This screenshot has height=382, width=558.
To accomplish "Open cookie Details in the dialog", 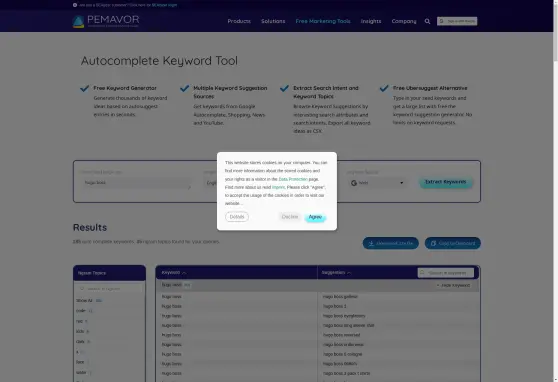I will tap(237, 217).
